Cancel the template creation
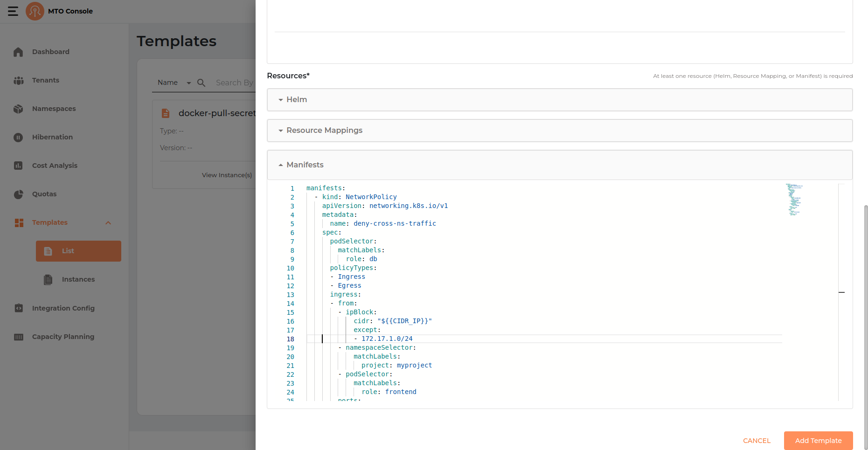This screenshot has width=868, height=450. point(756,440)
